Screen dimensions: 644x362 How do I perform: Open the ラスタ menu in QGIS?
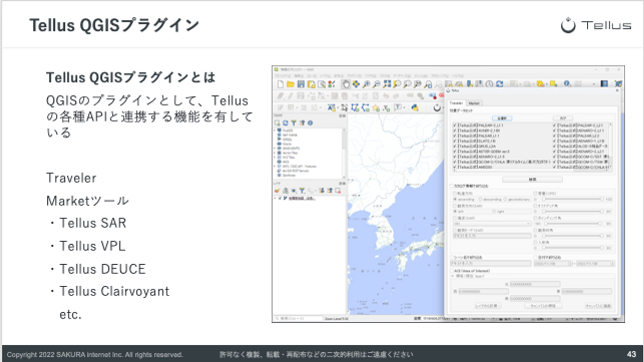(385, 76)
